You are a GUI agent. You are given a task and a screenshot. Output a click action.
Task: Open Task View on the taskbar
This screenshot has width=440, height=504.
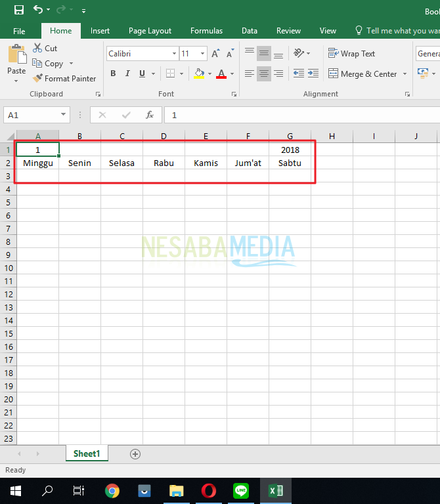[79, 491]
